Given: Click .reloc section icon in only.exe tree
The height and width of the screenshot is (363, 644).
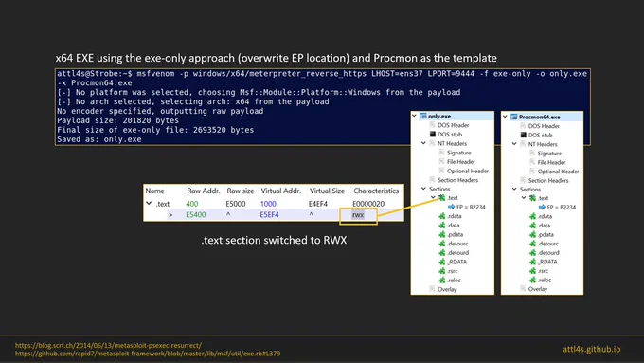Looking at the screenshot, I should pos(442,280).
